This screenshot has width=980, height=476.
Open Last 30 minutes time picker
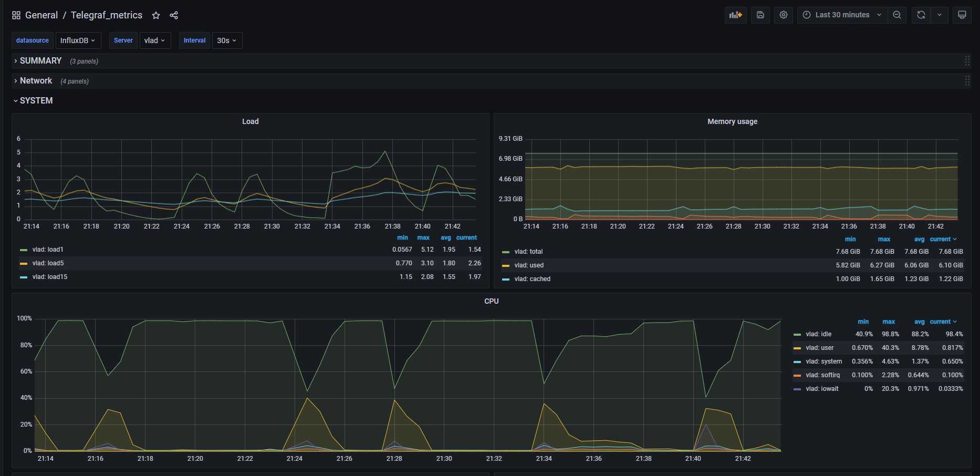842,15
